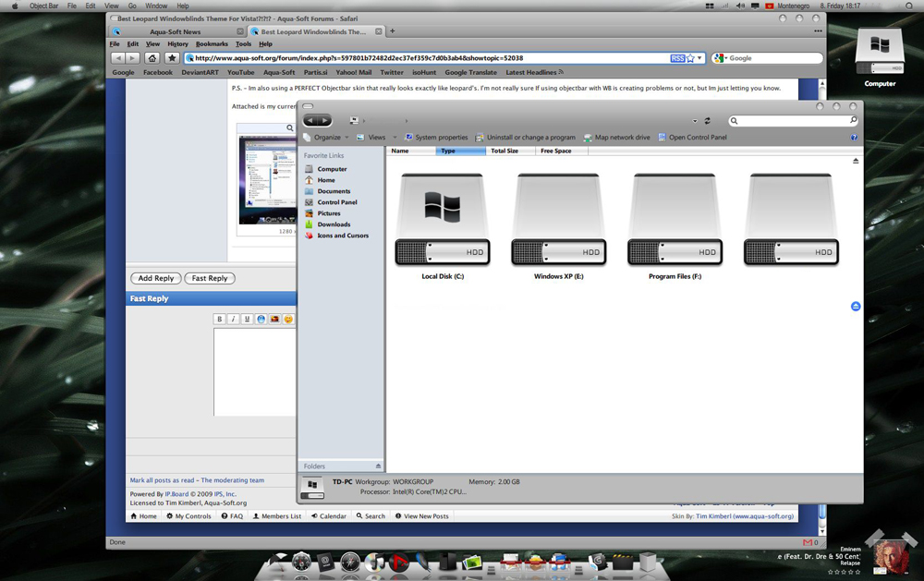Viewport: 924px width, 581px height.
Task: Click the Fast Reply text area
Action: (255, 372)
